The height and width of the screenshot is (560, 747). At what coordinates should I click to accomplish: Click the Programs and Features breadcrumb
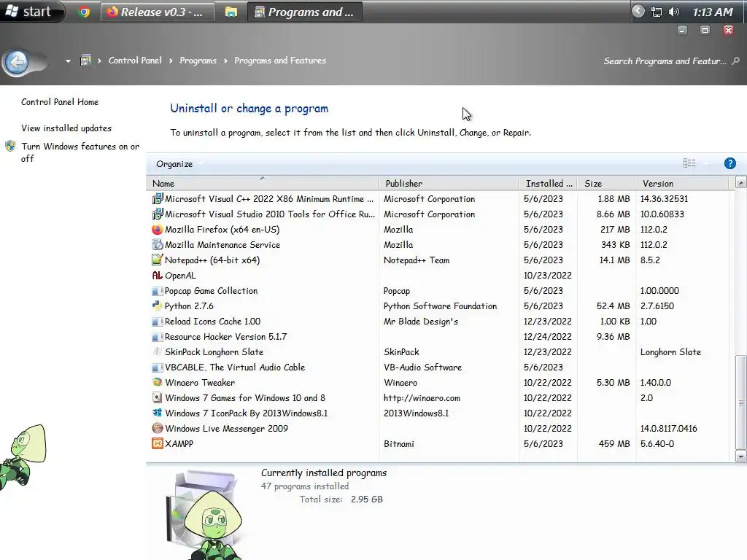pos(280,61)
